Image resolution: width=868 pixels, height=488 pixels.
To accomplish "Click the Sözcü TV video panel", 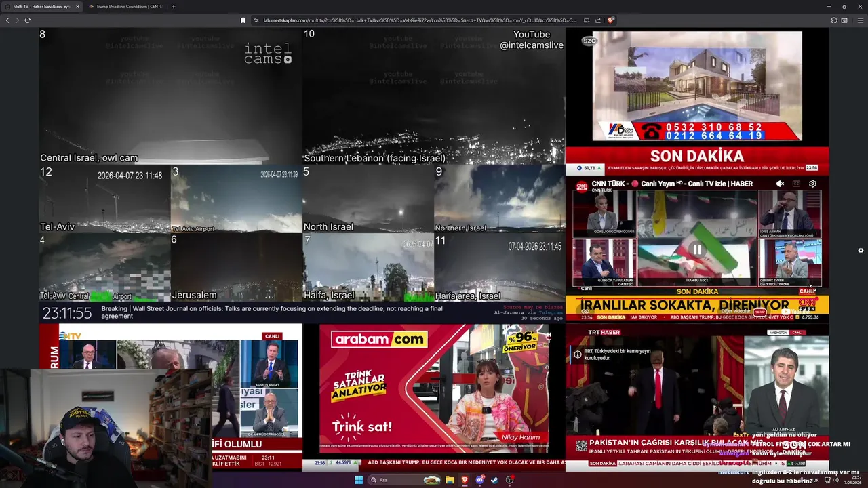I will 697,101.
